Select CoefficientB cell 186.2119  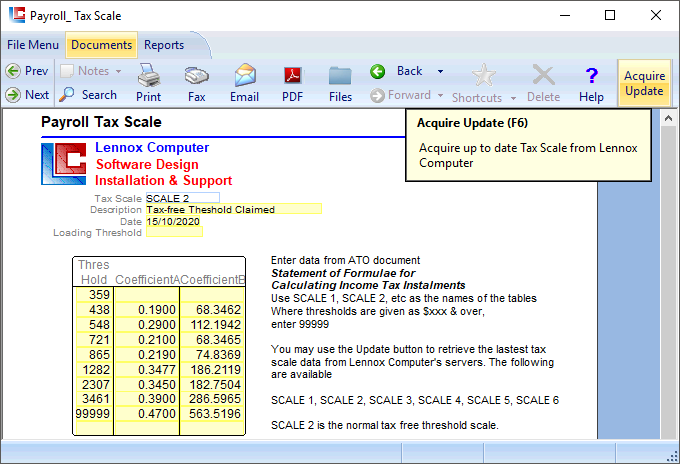point(212,369)
